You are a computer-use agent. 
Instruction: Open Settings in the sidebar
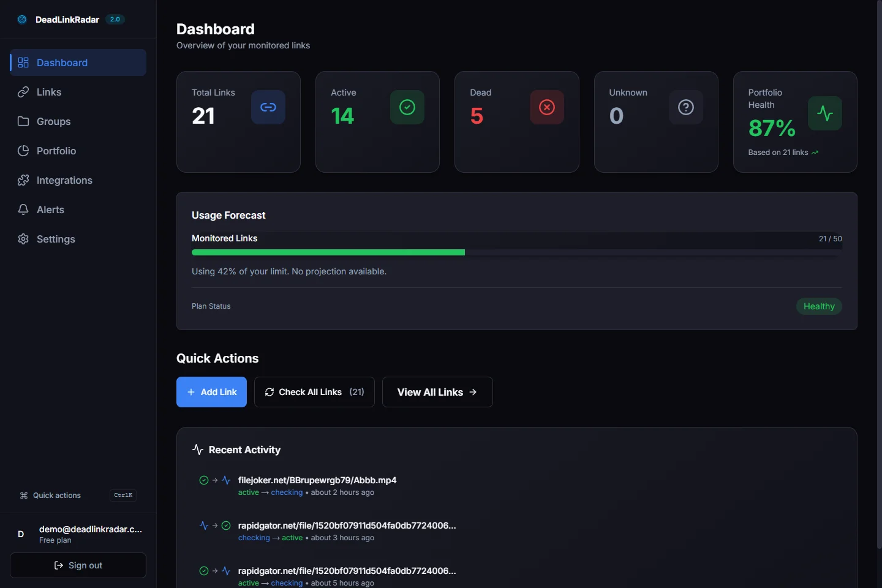click(x=56, y=239)
